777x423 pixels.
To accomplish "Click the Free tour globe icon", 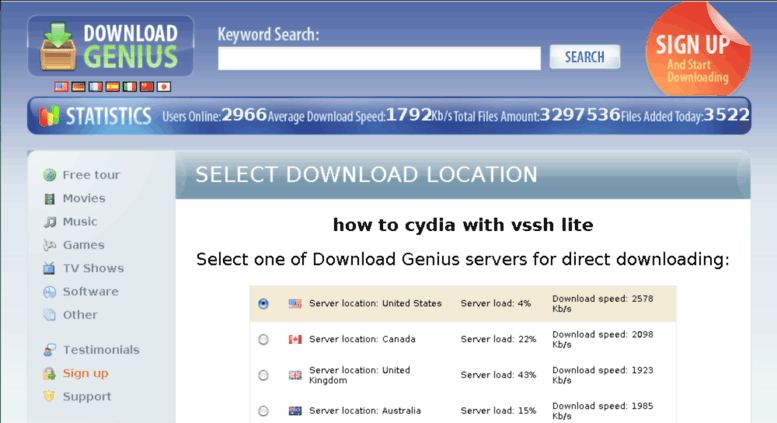I will tap(50, 175).
